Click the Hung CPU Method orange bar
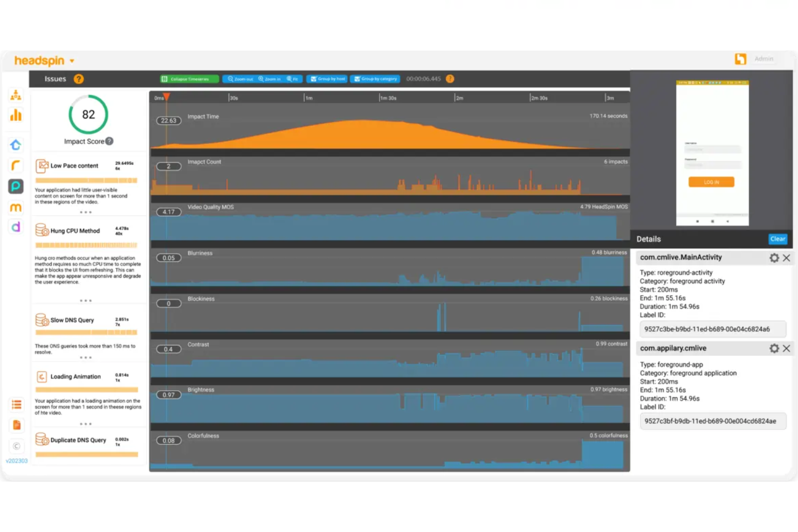This screenshot has height=532, width=798. [86, 245]
